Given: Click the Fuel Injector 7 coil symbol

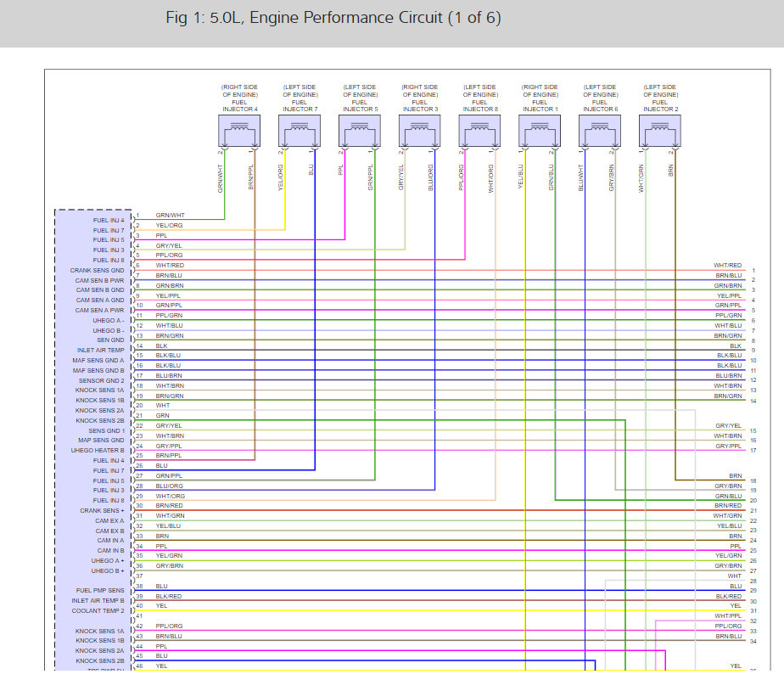Looking at the screenshot, I should (x=299, y=131).
